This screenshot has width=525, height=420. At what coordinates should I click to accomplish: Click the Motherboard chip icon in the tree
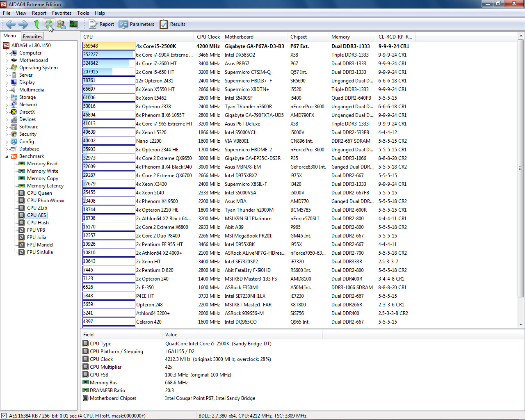(14, 60)
